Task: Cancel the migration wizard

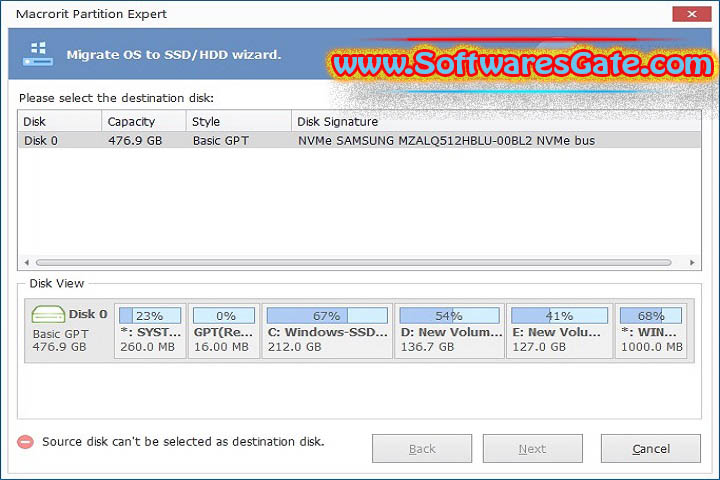Action: pyautogui.click(x=651, y=448)
